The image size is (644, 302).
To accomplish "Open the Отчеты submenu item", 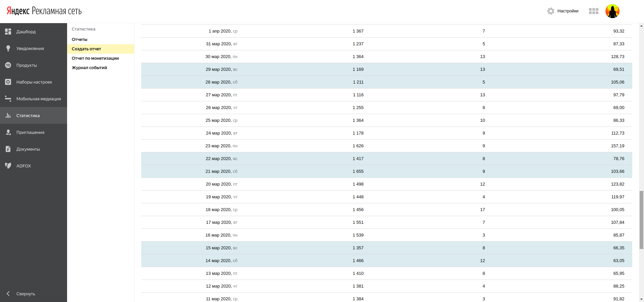I will pyautogui.click(x=79, y=40).
